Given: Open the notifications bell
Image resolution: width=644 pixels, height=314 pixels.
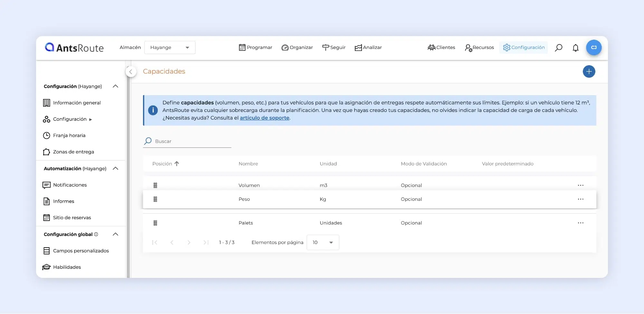Looking at the screenshot, I should (575, 48).
